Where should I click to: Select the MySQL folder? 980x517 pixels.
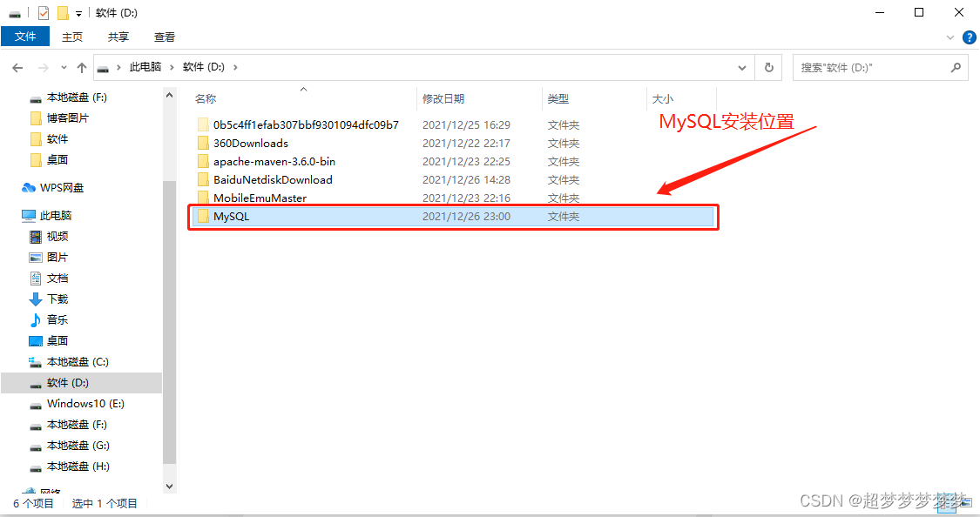click(453, 217)
